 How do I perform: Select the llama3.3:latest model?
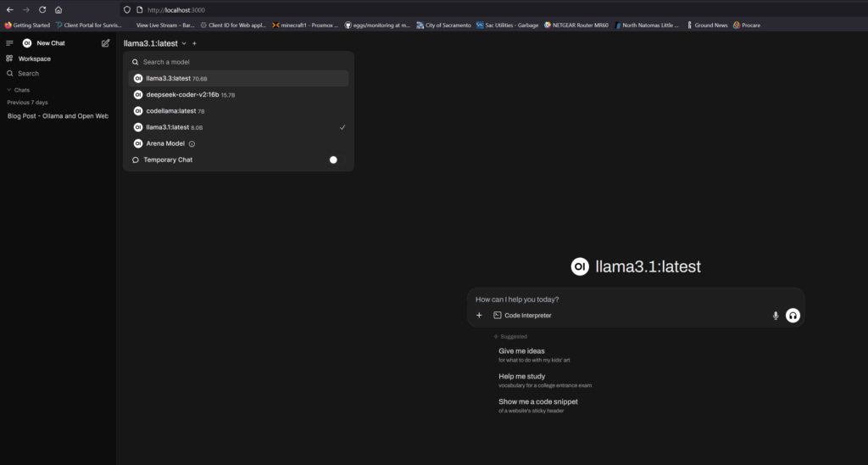pyautogui.click(x=238, y=78)
